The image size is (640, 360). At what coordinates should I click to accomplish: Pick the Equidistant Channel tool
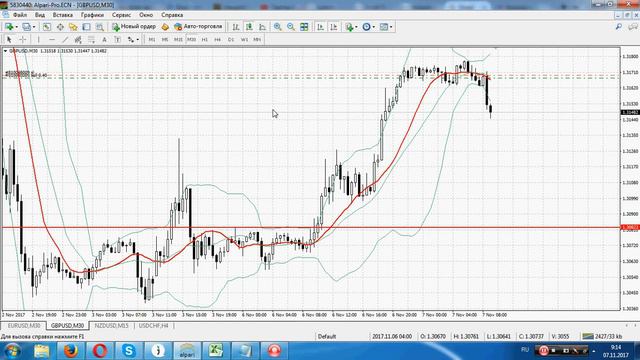78,40
